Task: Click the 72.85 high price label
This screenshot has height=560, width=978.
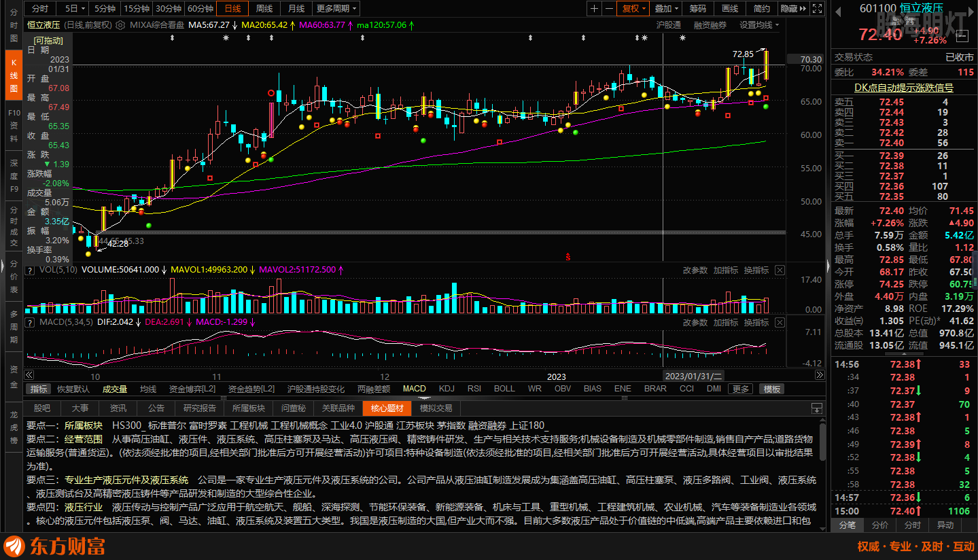Action: click(x=743, y=54)
